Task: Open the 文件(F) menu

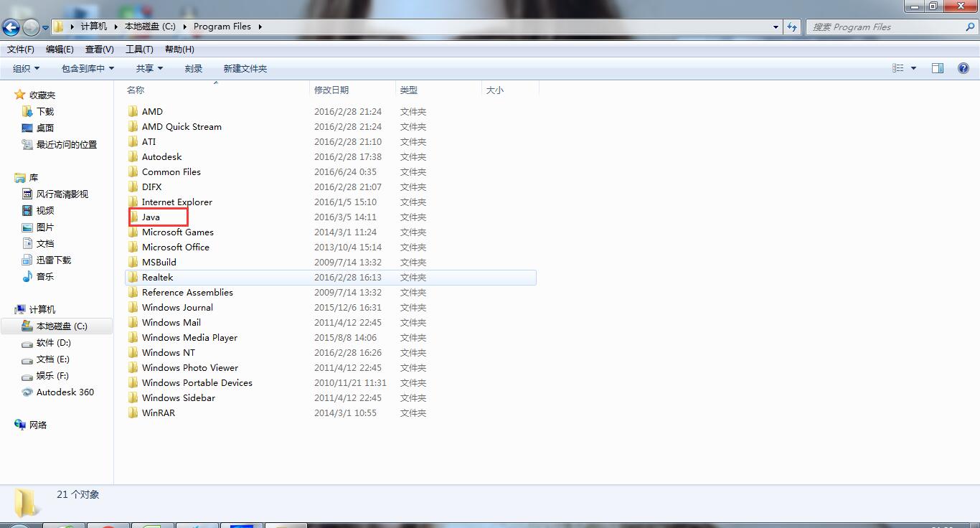Action: coord(21,49)
